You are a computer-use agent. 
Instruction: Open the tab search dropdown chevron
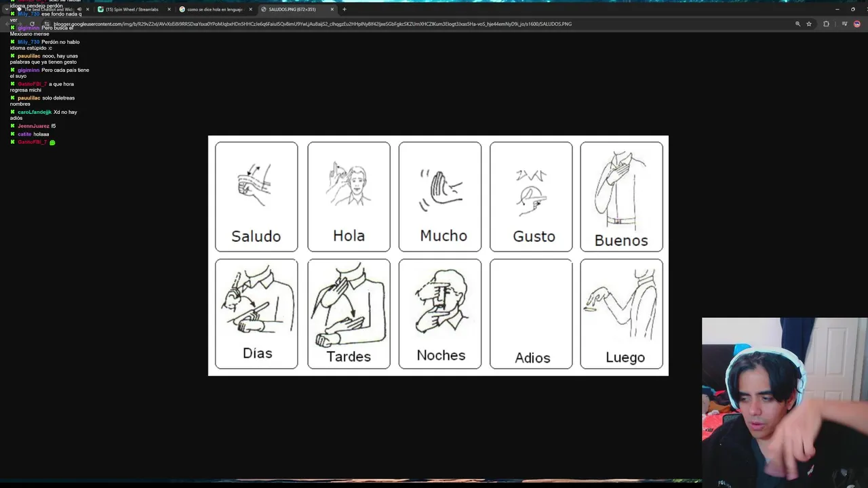(x=6, y=9)
